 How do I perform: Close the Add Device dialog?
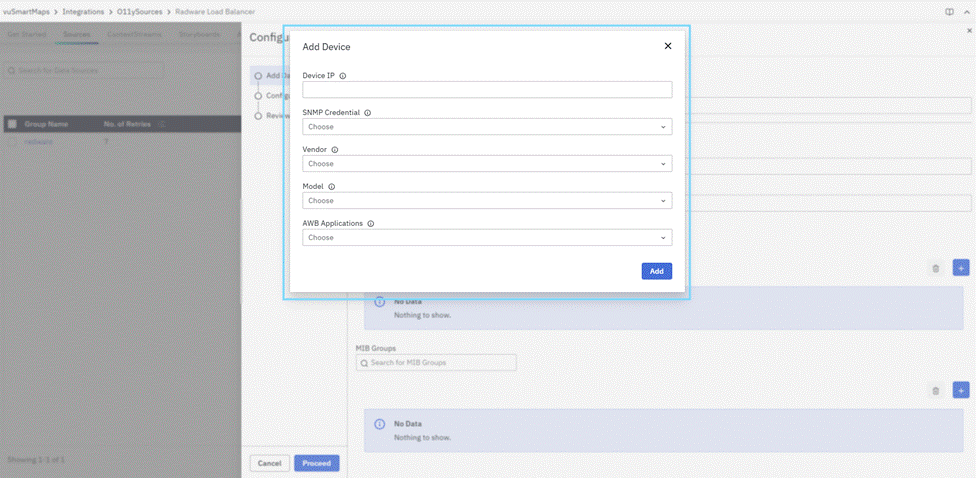point(668,46)
